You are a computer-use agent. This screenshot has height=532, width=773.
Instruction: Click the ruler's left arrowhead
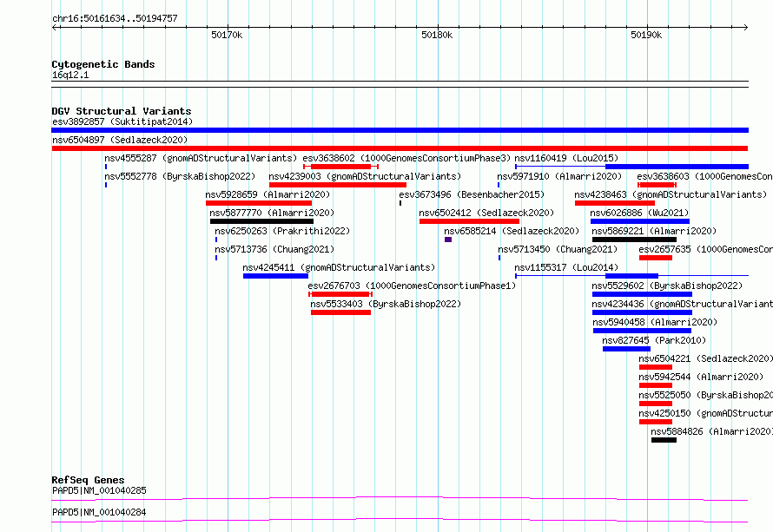(54, 28)
